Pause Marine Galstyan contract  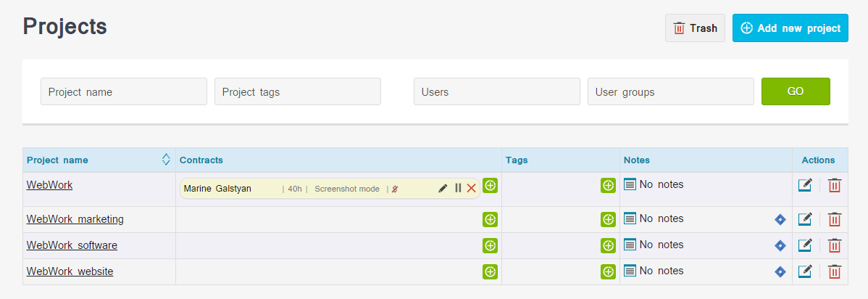coord(458,189)
